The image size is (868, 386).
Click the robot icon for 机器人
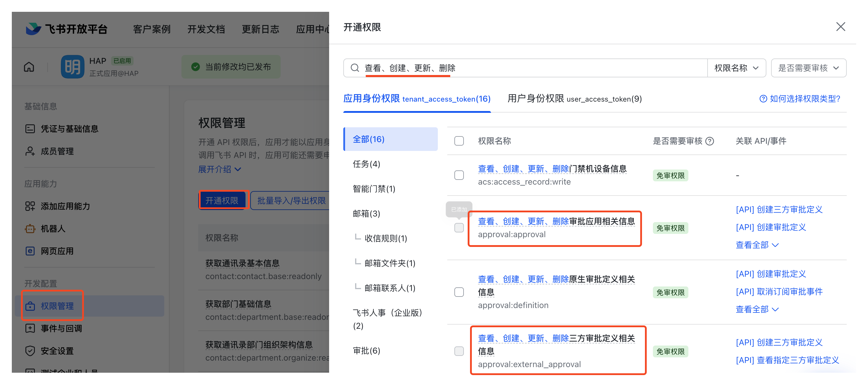[30, 229]
